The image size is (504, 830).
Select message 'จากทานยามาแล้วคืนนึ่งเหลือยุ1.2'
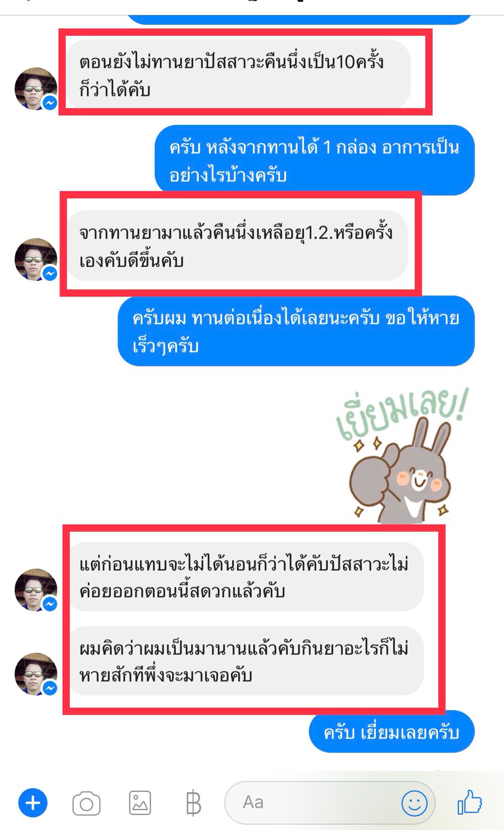tap(237, 246)
